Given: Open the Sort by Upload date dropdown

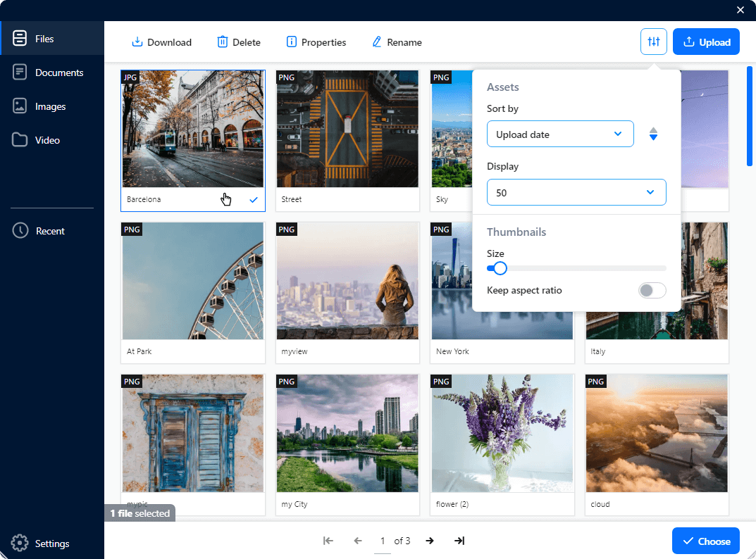Looking at the screenshot, I should [x=560, y=134].
